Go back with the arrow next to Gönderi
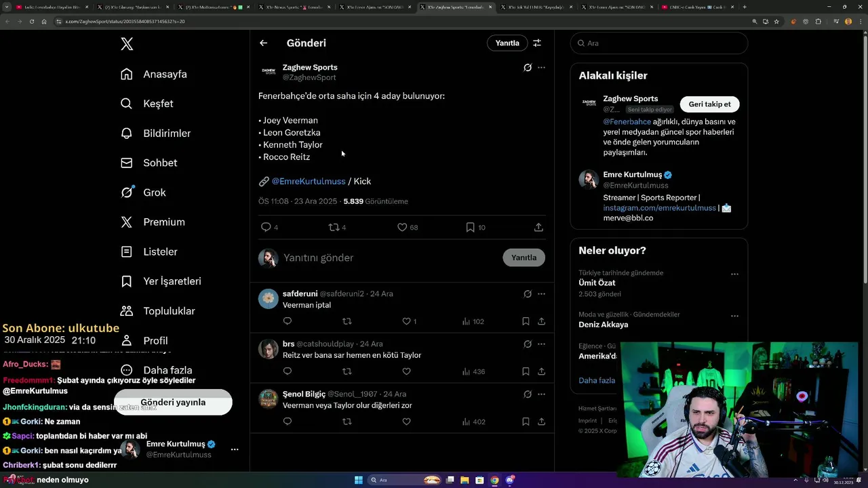Image resolution: width=868 pixels, height=488 pixels. [x=263, y=43]
